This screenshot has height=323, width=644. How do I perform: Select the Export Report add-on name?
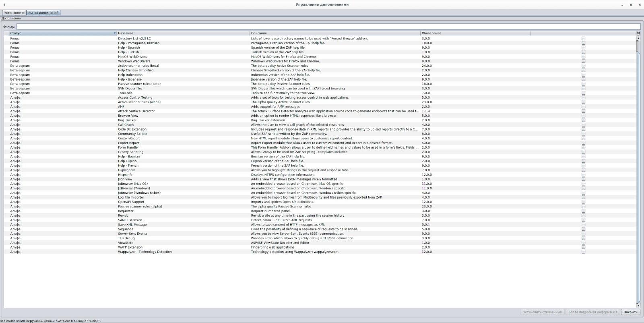pos(128,143)
